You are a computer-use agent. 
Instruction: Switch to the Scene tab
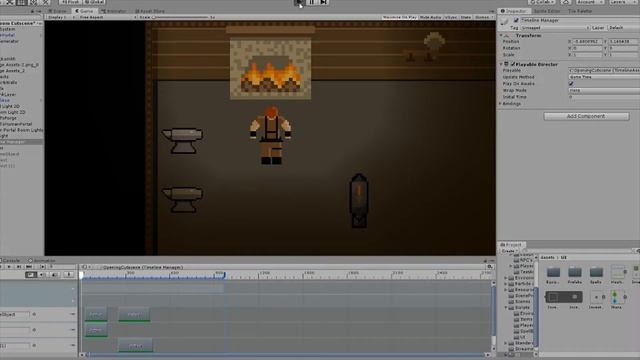[x=57, y=11]
